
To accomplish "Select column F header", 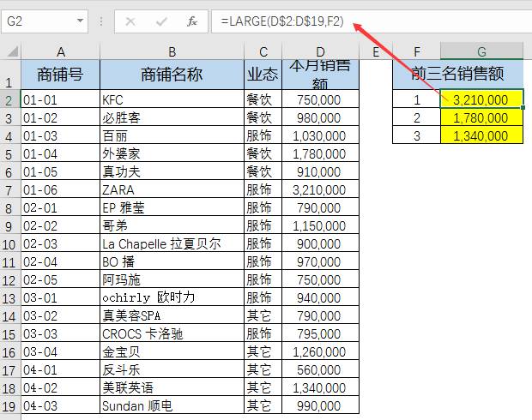I will coord(417,51).
